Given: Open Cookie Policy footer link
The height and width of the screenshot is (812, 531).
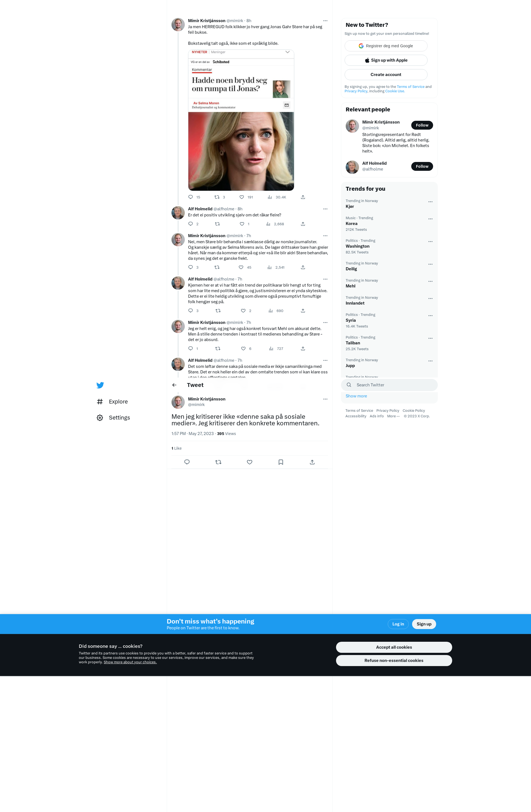Looking at the screenshot, I should pyautogui.click(x=414, y=410).
